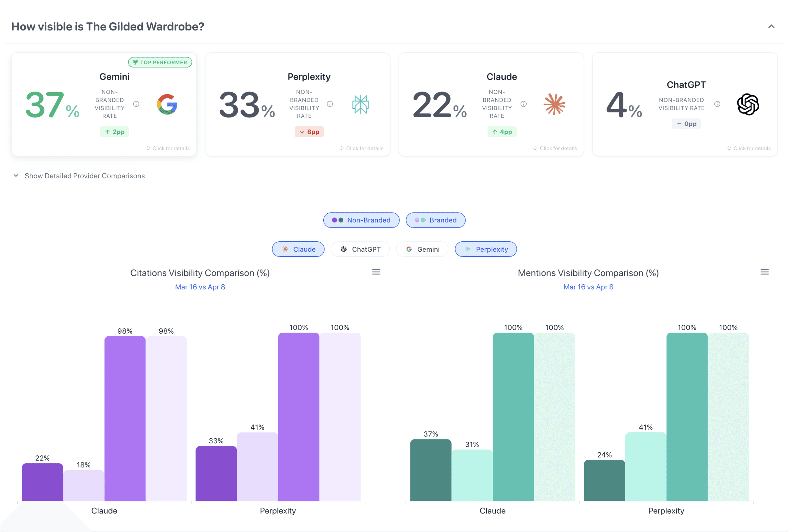Click the info icon on the Perplexity card
The image size is (789, 532).
coord(330,104)
